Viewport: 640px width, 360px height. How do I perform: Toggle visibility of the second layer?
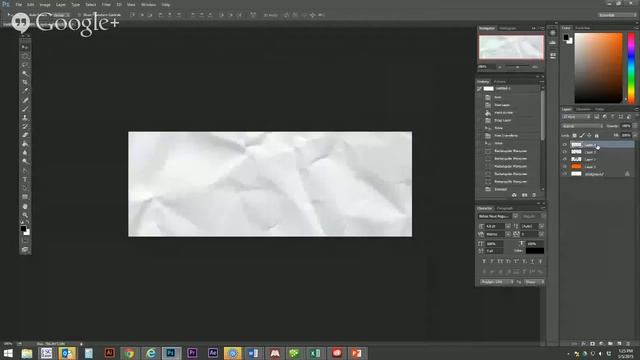[x=565, y=152]
